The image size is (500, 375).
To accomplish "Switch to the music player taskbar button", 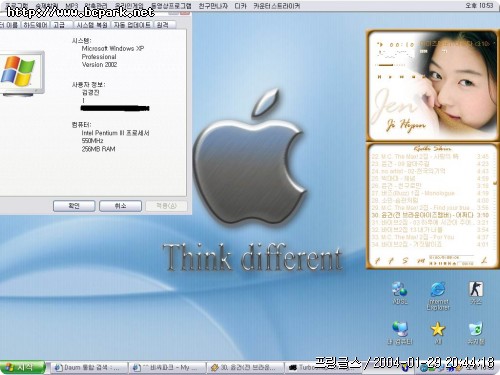I will point(246,368).
